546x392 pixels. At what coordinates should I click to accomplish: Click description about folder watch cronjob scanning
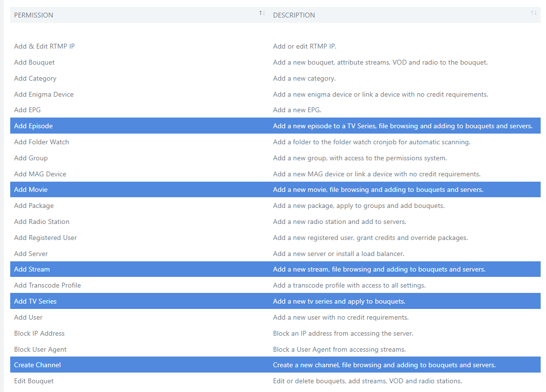[371, 142]
